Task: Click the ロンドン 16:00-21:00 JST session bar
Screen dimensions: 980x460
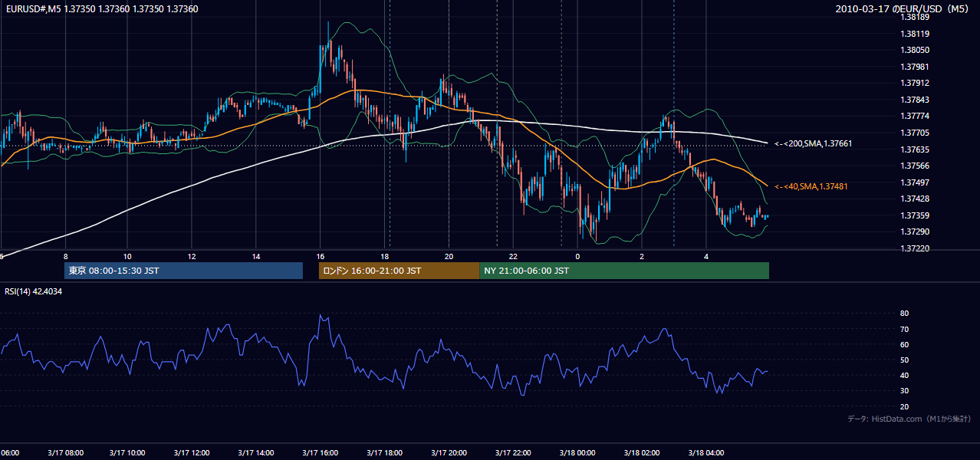Action: 399,271
